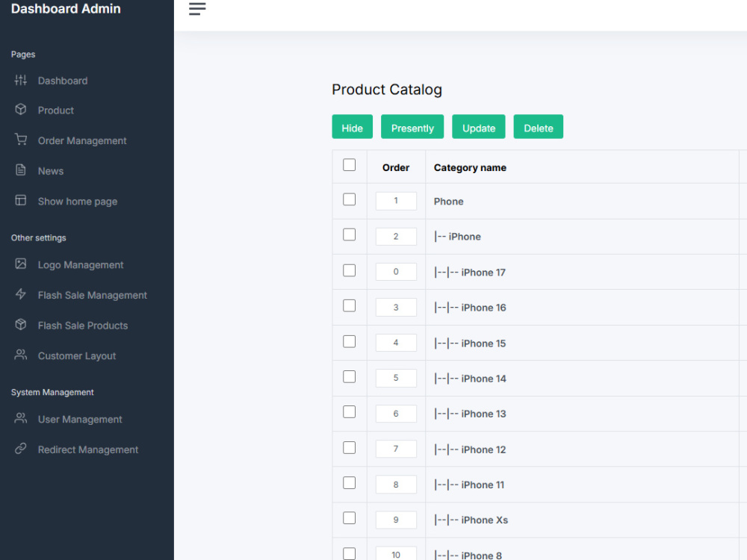Check the Phone category row checkbox
Screen dimensions: 747x560
[349, 199]
